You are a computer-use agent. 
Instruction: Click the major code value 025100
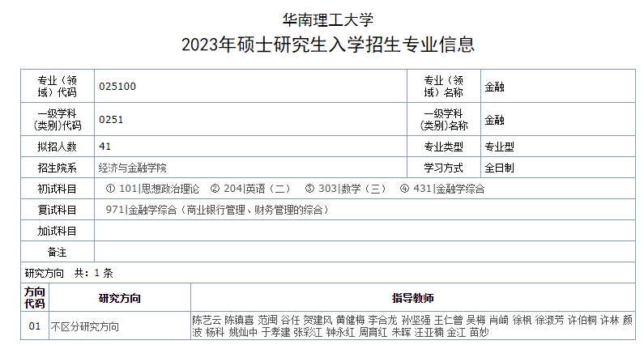click(x=117, y=86)
